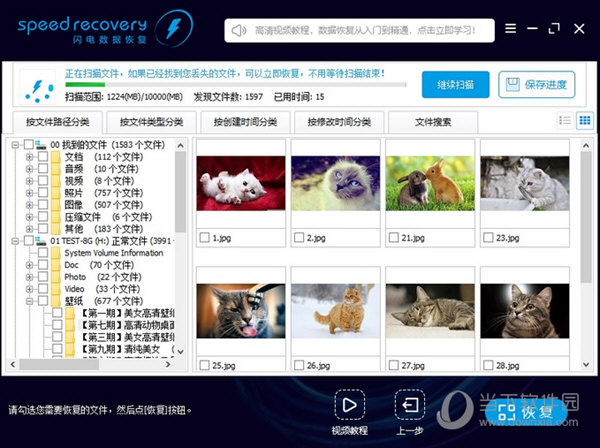
Task: Click the 上一步 previous step icon
Action: (x=411, y=405)
